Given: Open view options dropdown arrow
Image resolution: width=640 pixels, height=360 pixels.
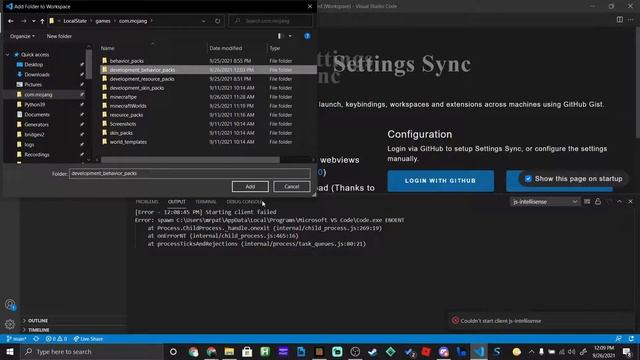Looking at the screenshot, I should pyautogui.click(x=290, y=36).
